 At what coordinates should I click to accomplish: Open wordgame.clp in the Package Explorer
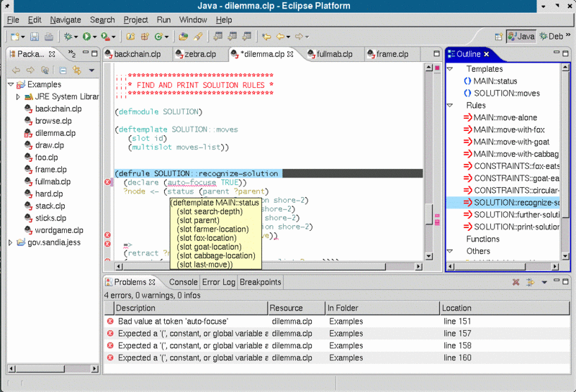(59, 230)
